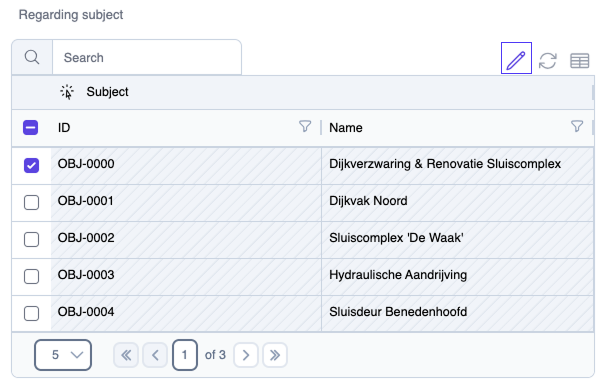
Task: Refresh the subject table
Action: [548, 61]
